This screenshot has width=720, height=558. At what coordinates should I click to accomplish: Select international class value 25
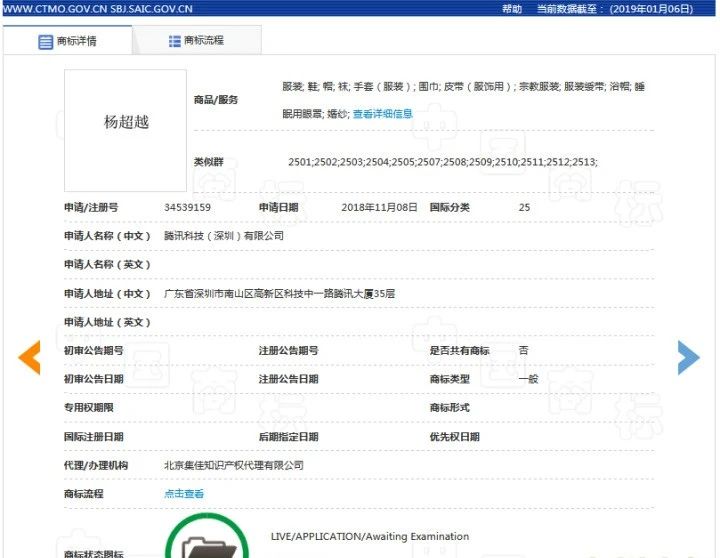pos(524,207)
